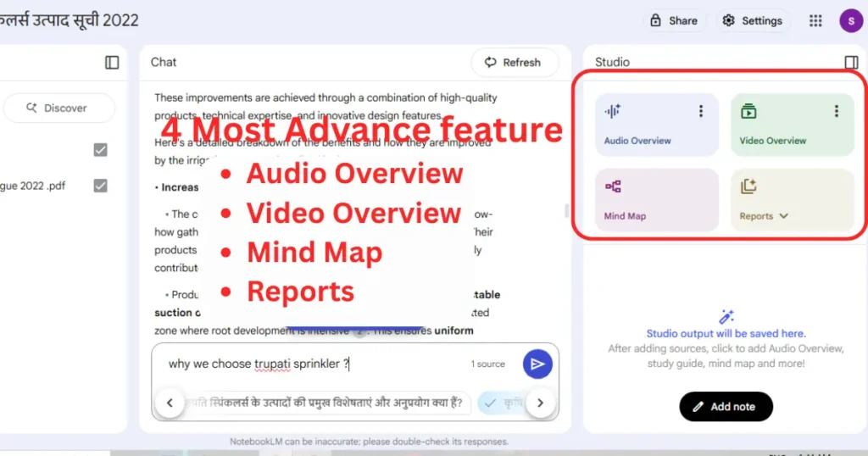Click the Chat panel heading
The image size is (868, 456).
point(164,62)
